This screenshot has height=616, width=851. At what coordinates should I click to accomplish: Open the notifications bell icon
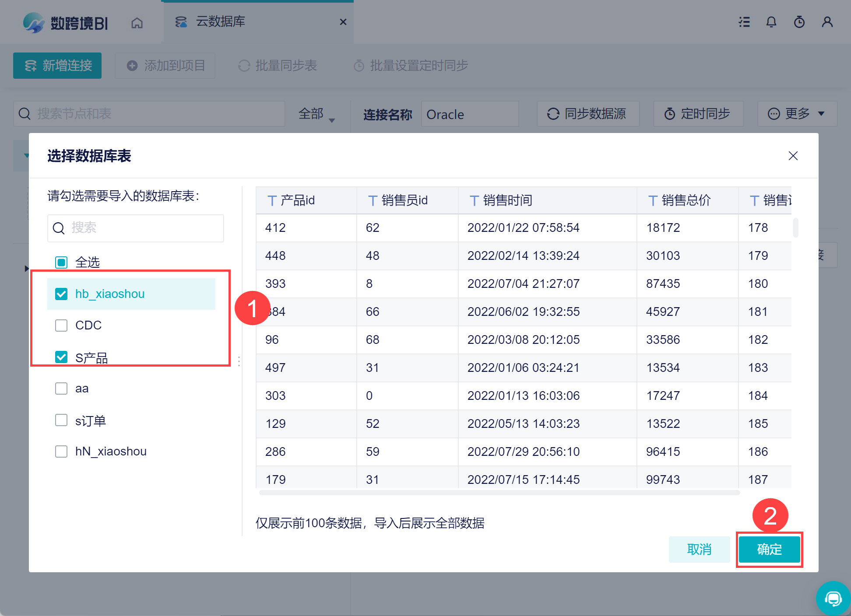(x=772, y=22)
